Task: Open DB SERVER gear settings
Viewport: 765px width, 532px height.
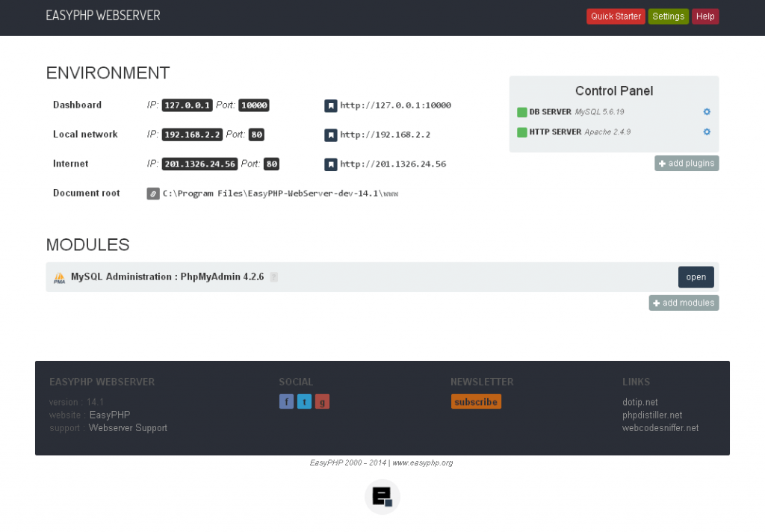Action: 707,112
